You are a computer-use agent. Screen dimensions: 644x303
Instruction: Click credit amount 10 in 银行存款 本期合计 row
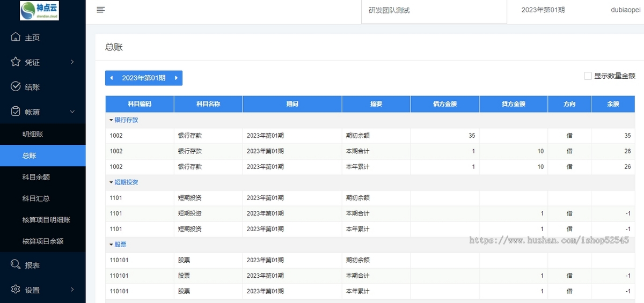click(540, 151)
